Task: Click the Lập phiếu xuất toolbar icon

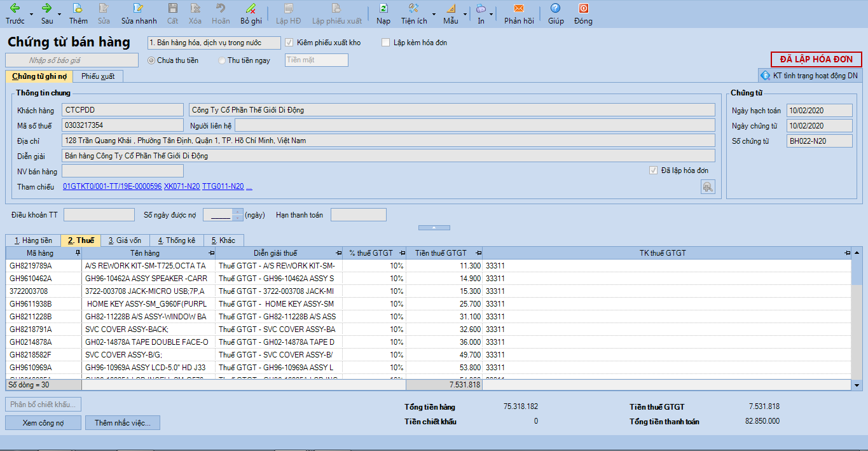Action: (336, 13)
